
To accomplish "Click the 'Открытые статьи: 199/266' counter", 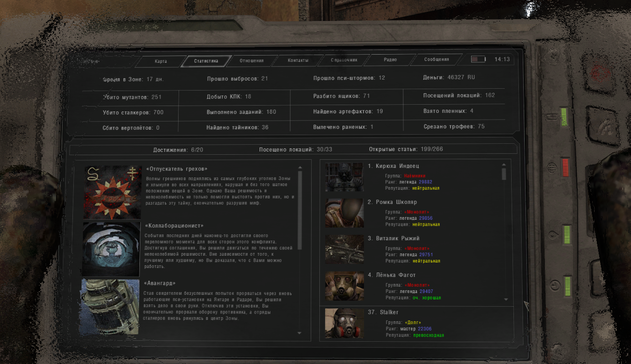I will (406, 149).
